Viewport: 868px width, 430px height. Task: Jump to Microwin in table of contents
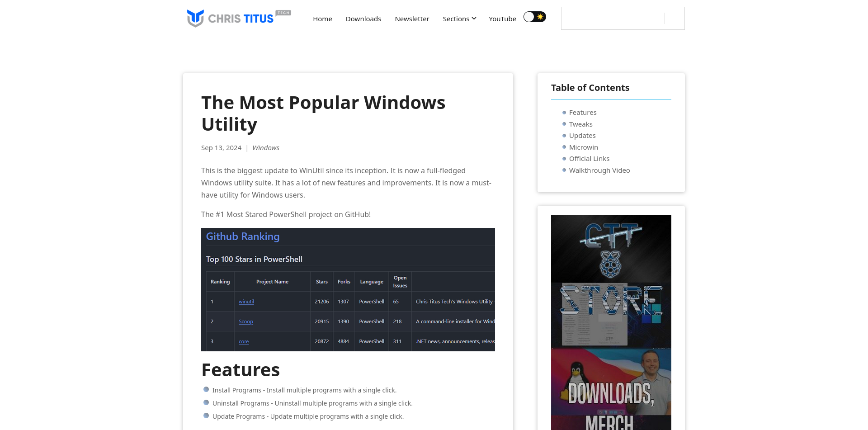click(584, 147)
